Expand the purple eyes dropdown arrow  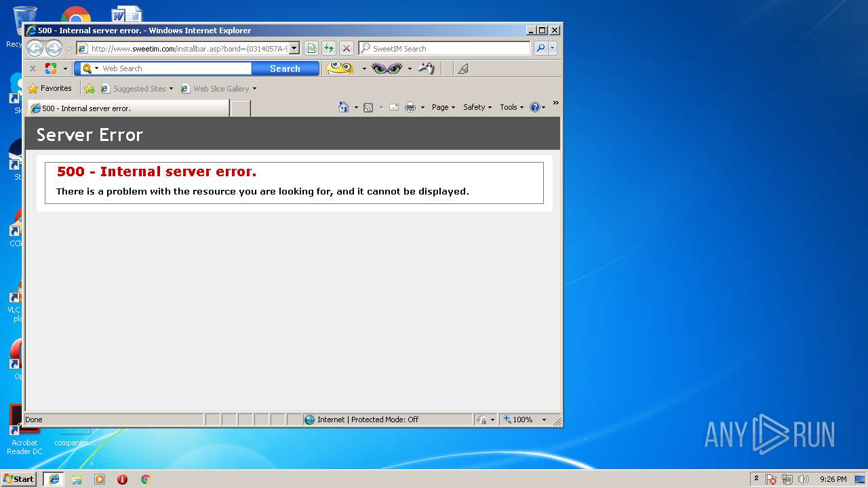[x=410, y=68]
